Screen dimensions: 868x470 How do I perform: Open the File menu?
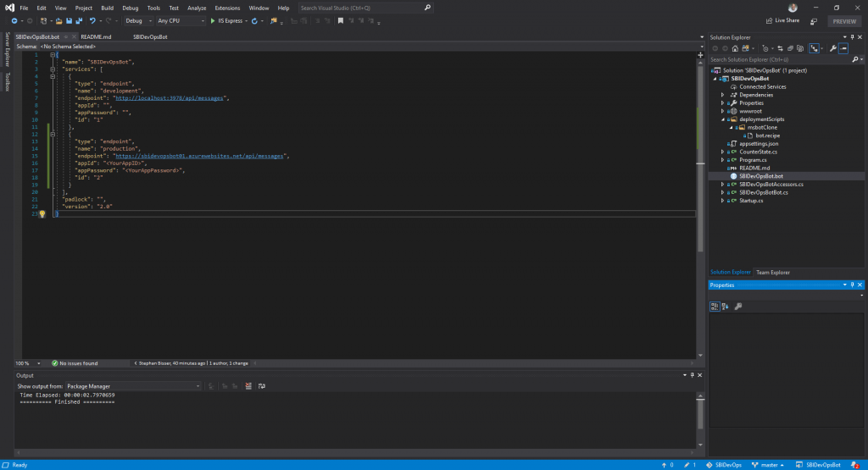tap(24, 8)
